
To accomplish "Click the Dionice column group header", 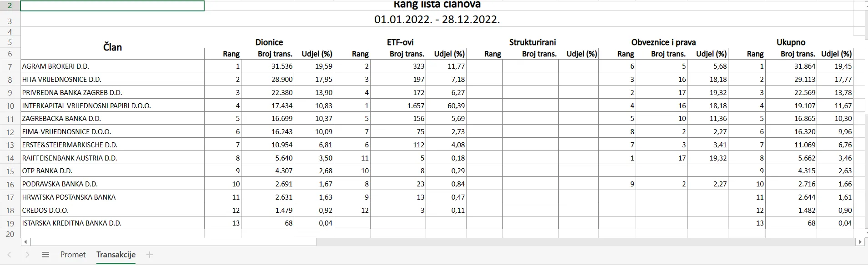I will tap(269, 42).
